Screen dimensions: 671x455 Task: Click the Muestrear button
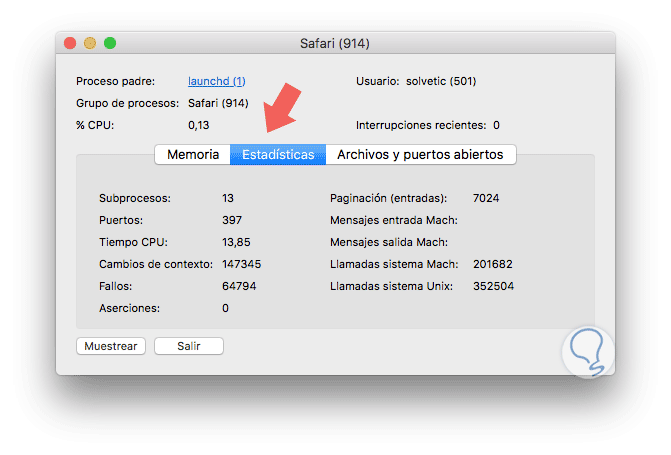pyautogui.click(x=111, y=346)
